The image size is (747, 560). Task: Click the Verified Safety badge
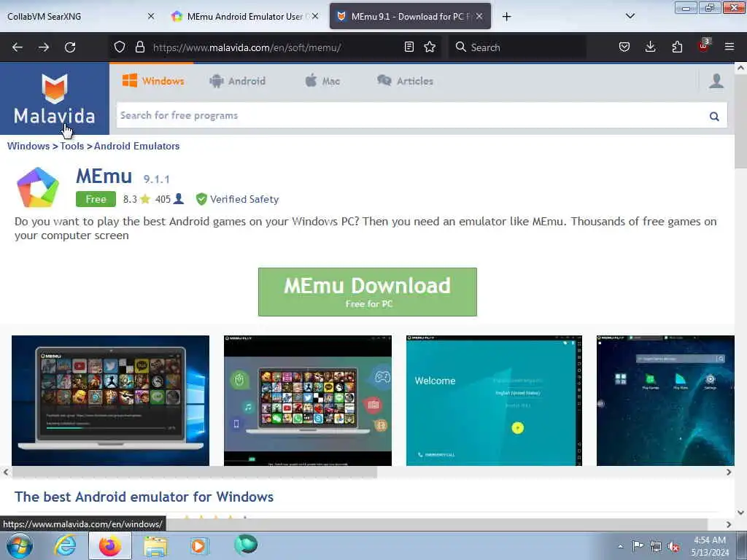click(237, 199)
